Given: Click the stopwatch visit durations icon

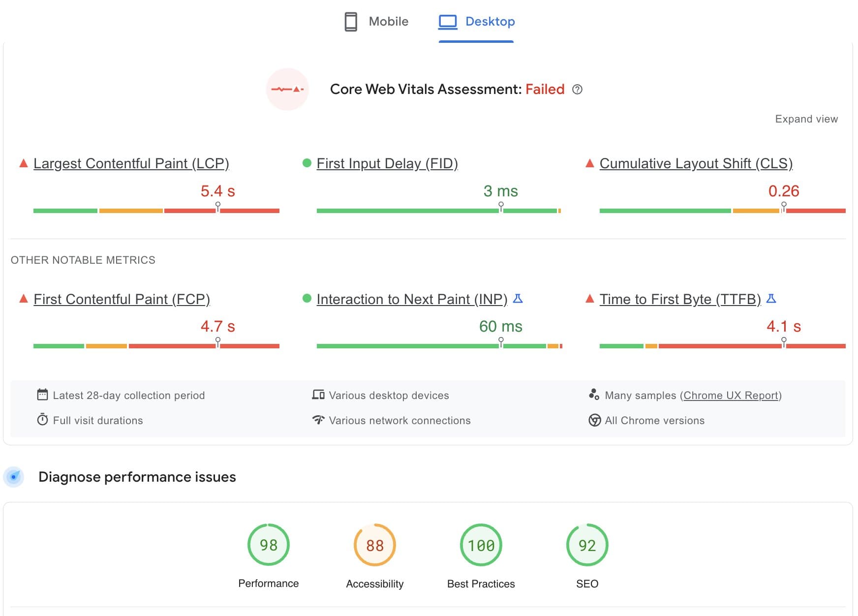Looking at the screenshot, I should (x=43, y=420).
